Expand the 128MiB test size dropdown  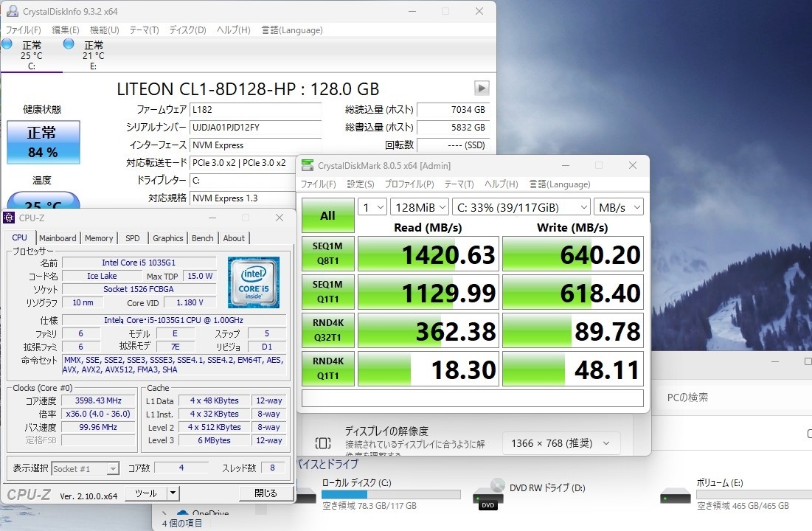point(420,207)
